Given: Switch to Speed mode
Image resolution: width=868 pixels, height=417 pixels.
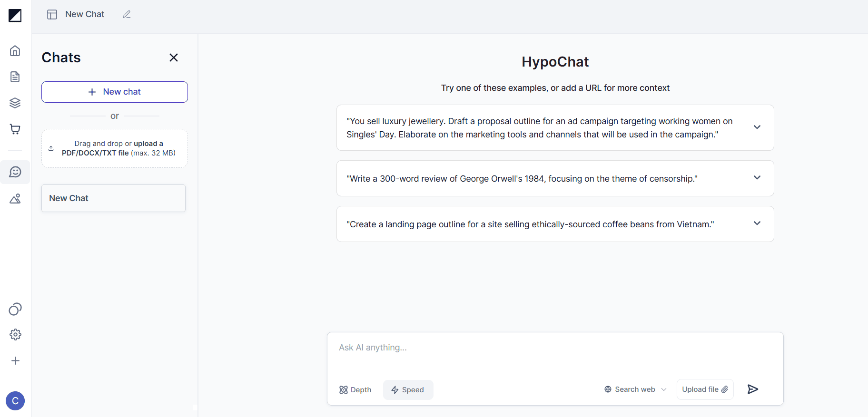Looking at the screenshot, I should pos(408,390).
